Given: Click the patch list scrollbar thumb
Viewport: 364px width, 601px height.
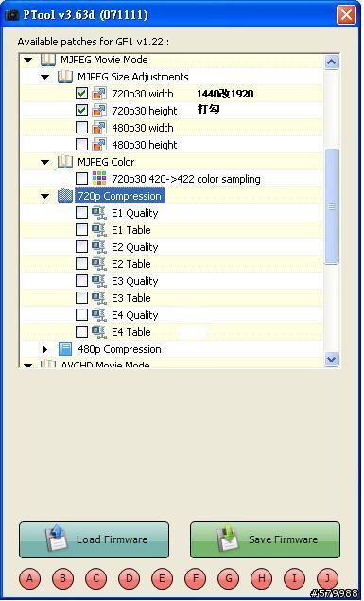Looking at the screenshot, I should 331,206.
